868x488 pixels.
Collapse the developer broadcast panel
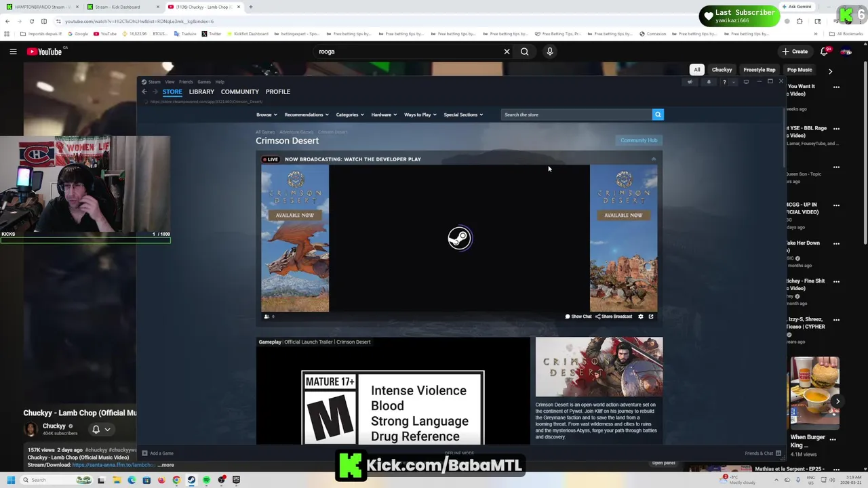[654, 159]
